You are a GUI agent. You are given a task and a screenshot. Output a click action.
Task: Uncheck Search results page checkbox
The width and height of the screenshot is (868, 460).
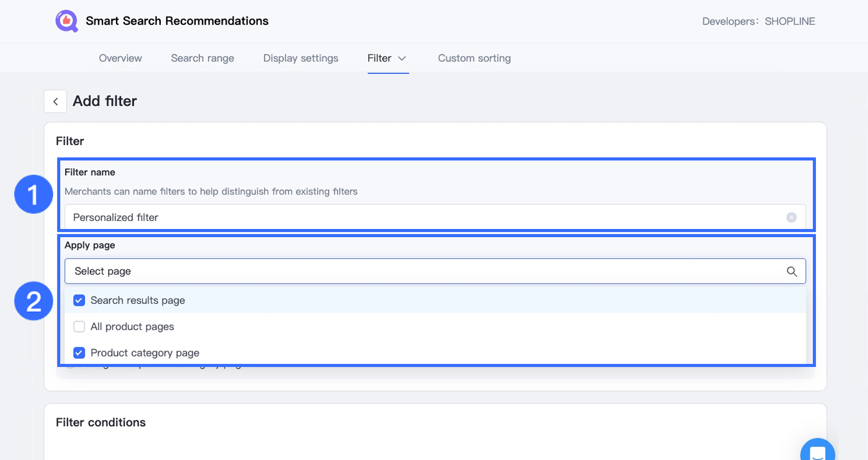pyautogui.click(x=79, y=301)
